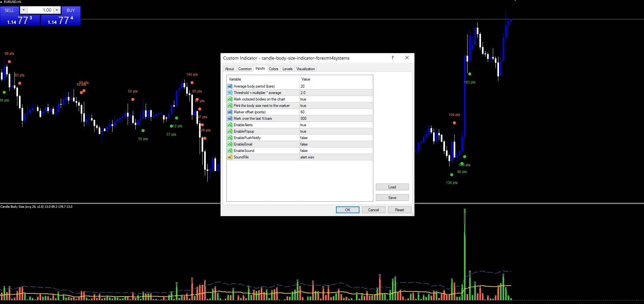Click the 183 pts label on chart

coord(470,82)
